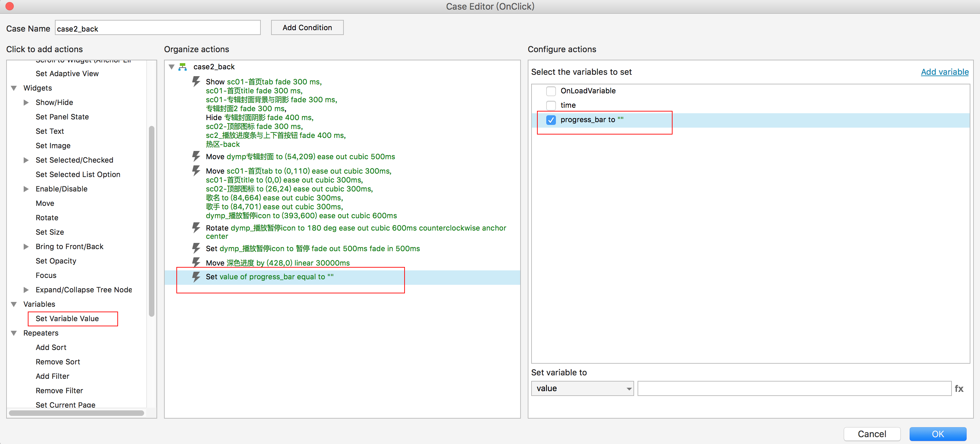
Task: Click the Add Condition button
Action: pyautogui.click(x=307, y=27)
